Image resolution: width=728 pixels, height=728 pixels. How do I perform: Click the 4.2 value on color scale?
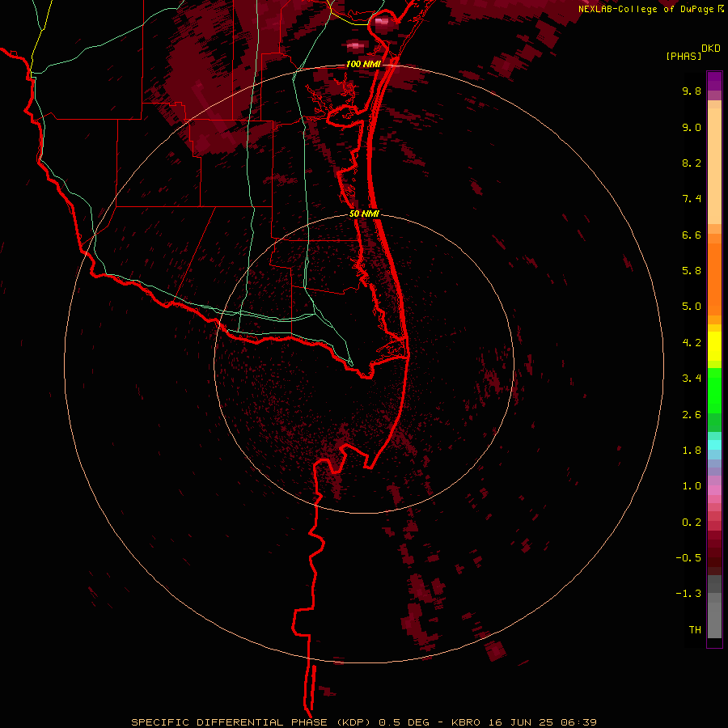coord(692,343)
